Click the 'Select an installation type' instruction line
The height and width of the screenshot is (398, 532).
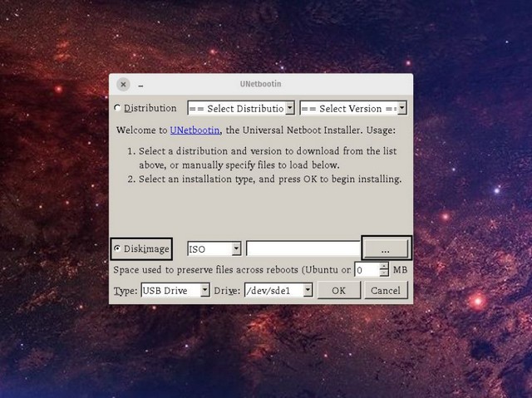269,179
